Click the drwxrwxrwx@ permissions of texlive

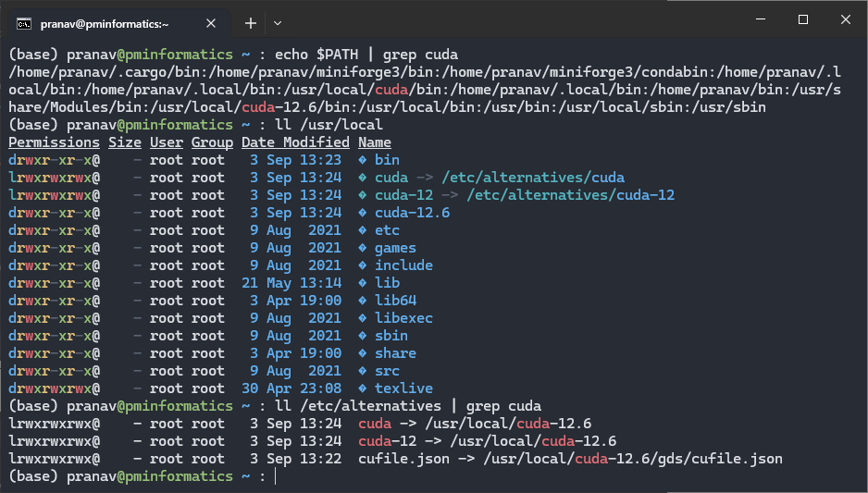(x=54, y=388)
